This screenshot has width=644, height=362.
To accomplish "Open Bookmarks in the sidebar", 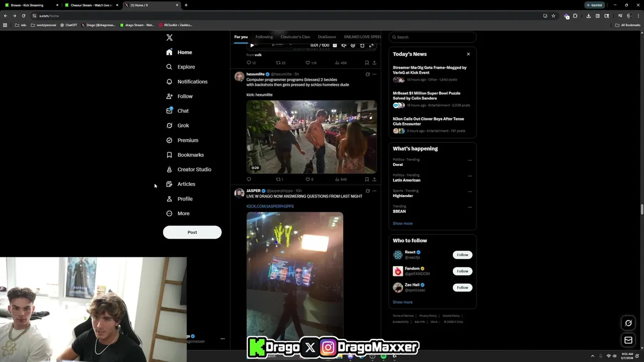I will 185,155.
